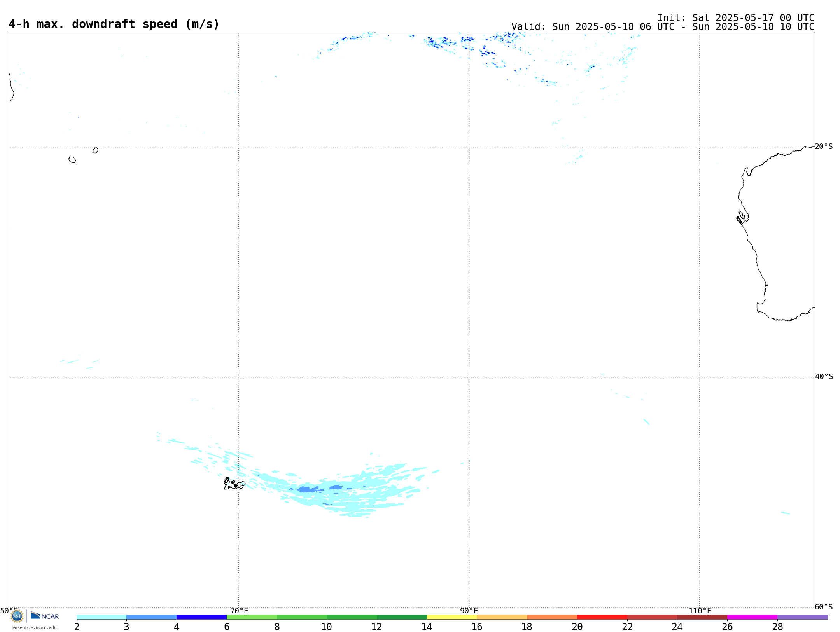Click the colorbar tick label 2
This screenshot has height=632, width=840.
pos(77,627)
